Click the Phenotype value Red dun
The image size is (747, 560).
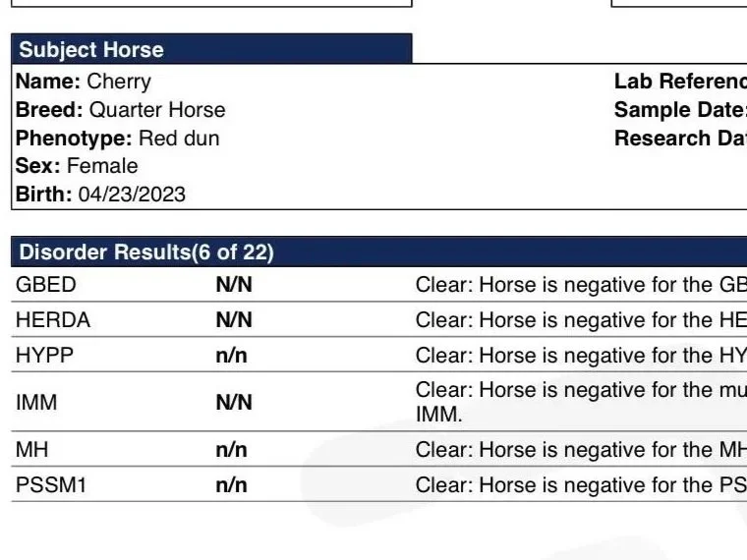pyautogui.click(x=179, y=139)
